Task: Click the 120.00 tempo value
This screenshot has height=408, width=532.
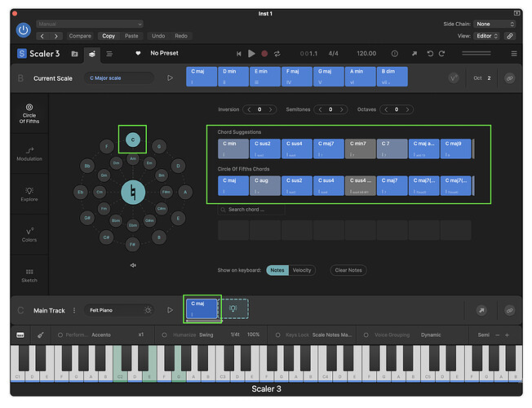Action: pyautogui.click(x=366, y=54)
